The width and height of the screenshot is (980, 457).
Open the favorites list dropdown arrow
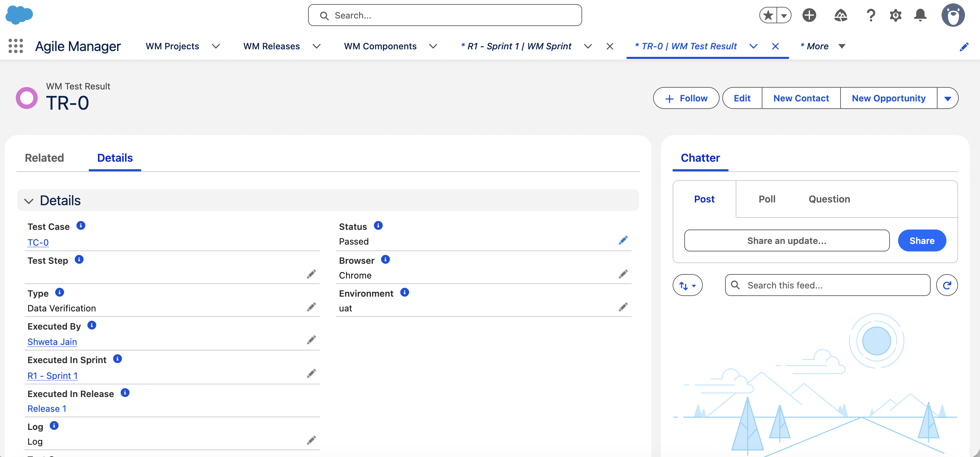pyautogui.click(x=784, y=15)
